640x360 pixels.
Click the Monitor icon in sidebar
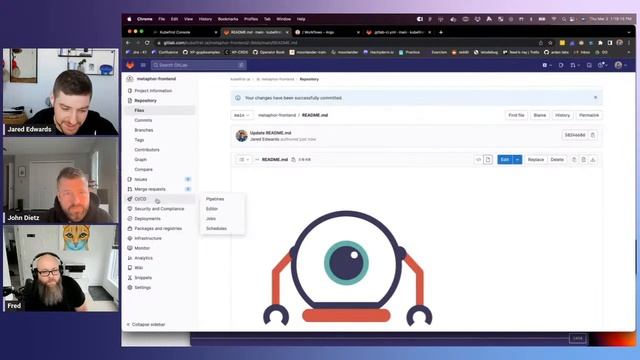tap(130, 248)
